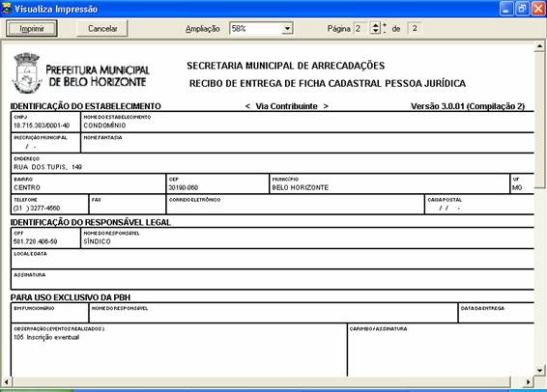Click the BELO HORIZONTE município value
547x392 pixels.
click(x=301, y=188)
